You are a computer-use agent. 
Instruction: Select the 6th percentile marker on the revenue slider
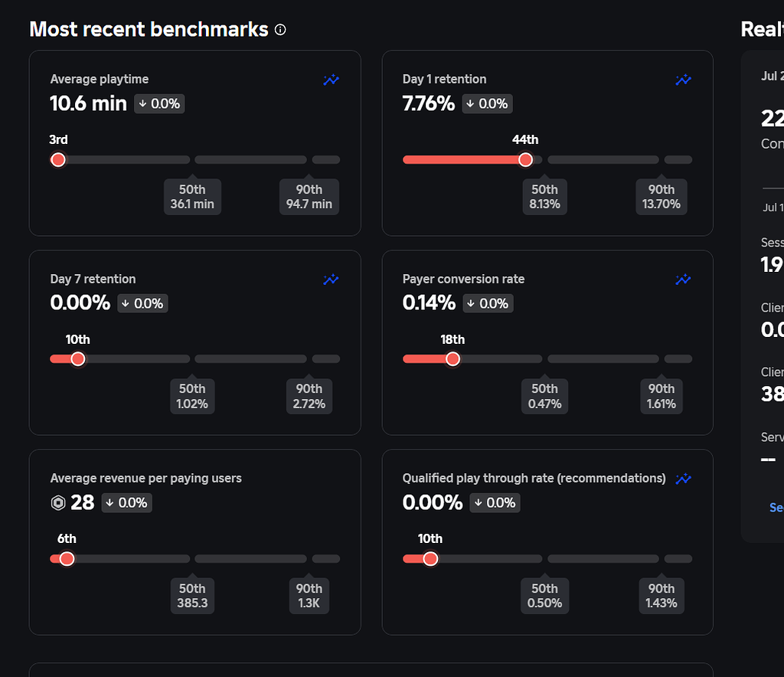(67, 558)
